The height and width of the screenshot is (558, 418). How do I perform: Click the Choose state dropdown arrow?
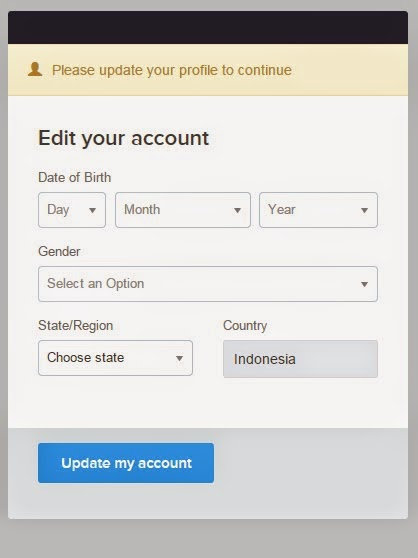(x=179, y=358)
